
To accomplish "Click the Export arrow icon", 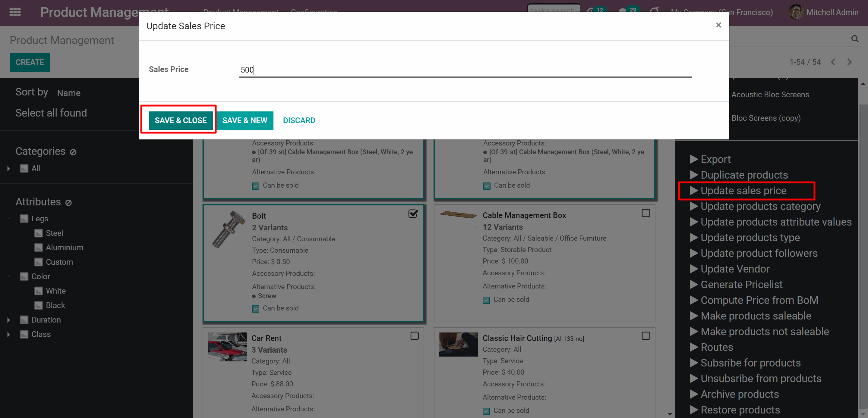I will coord(693,159).
